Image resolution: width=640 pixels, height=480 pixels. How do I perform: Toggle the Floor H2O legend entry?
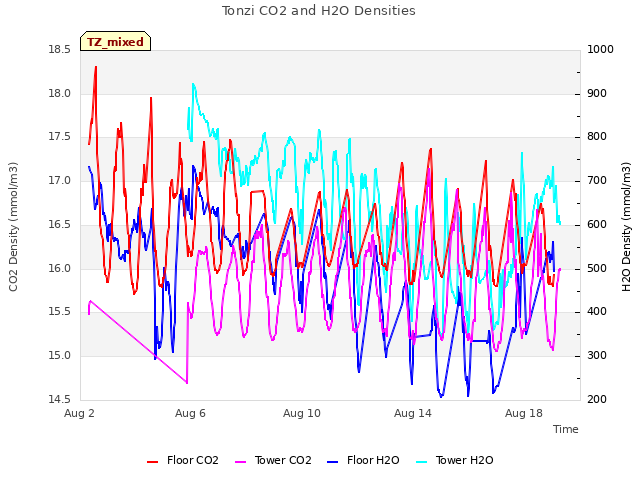363,460
